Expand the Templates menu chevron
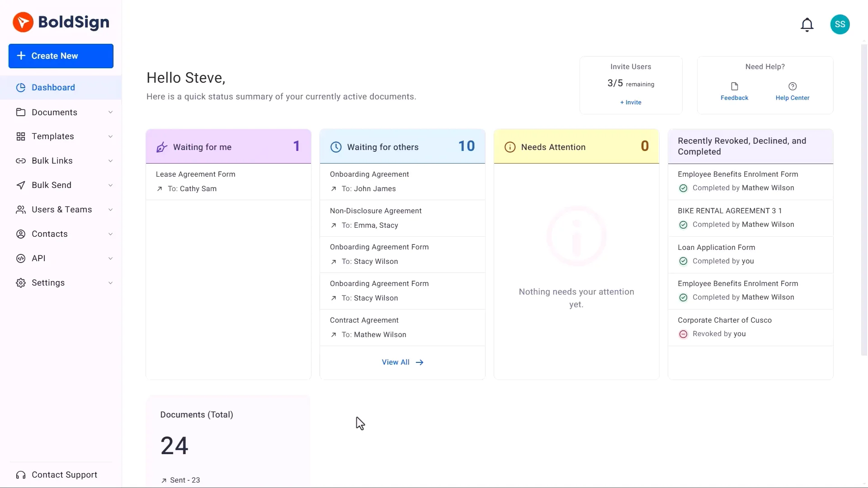Image resolution: width=868 pixels, height=488 pixels. [x=110, y=136]
